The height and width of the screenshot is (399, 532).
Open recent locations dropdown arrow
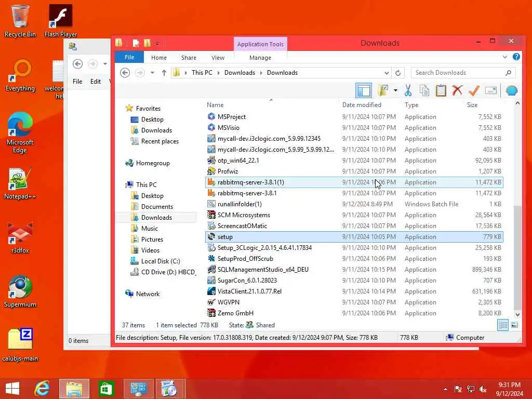pyautogui.click(x=152, y=73)
